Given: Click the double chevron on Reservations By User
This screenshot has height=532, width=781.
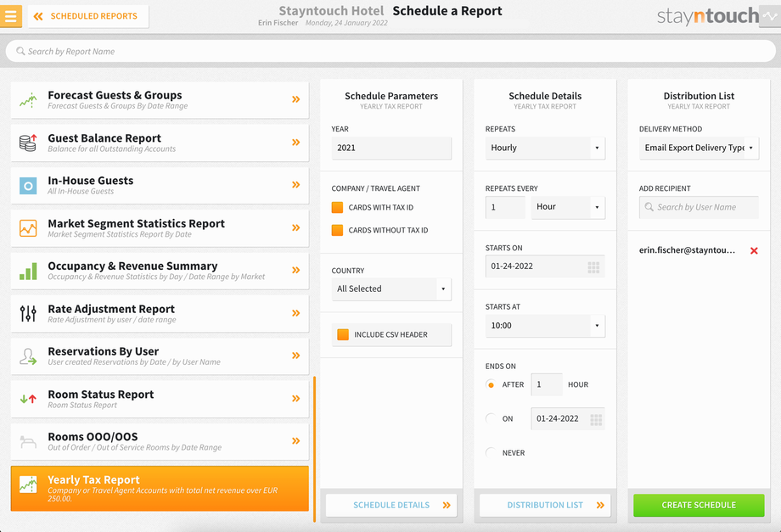Looking at the screenshot, I should [296, 356].
